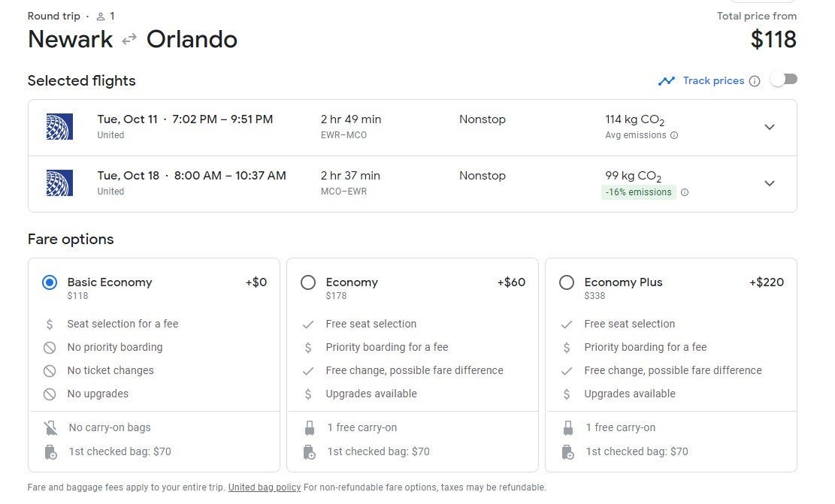Expand the Oct 11 flight details
The height and width of the screenshot is (504, 835).
(770, 127)
